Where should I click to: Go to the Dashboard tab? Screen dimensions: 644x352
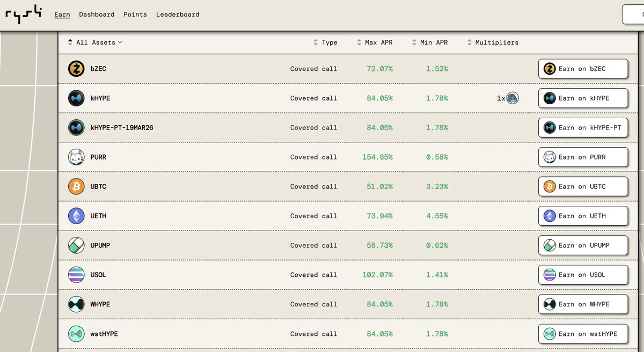[x=97, y=15]
